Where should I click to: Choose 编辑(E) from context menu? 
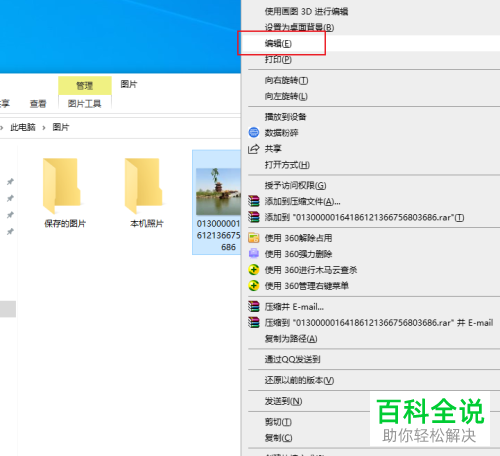click(x=278, y=43)
